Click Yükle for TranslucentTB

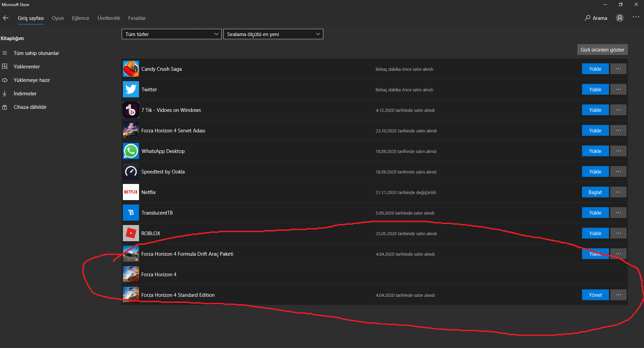595,213
